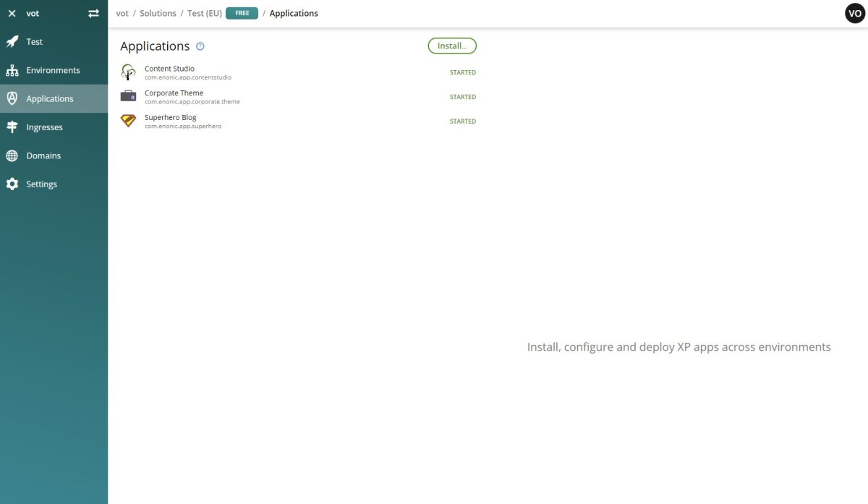
Task: Select Ingresses from the sidebar menu
Action: (x=45, y=127)
